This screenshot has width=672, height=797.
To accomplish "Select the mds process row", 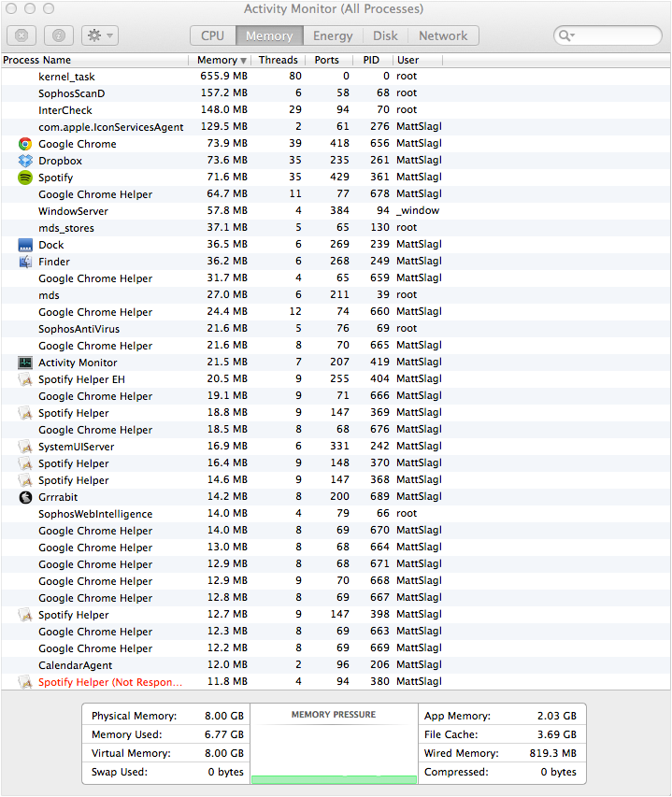I will tap(336, 295).
